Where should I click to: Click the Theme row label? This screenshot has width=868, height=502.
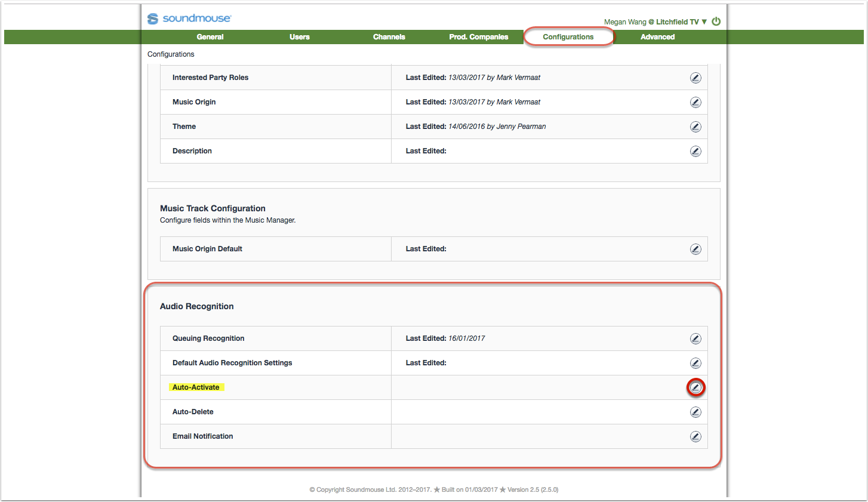[x=184, y=127]
